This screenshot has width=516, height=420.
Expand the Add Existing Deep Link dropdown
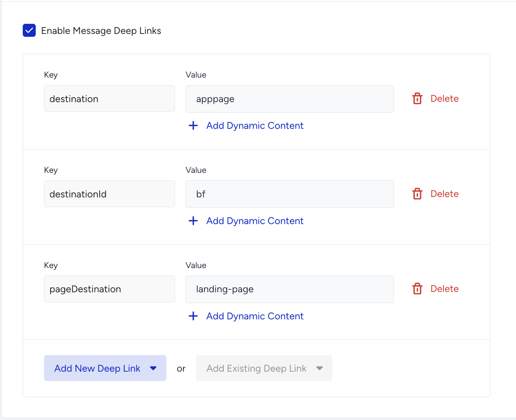(264, 368)
